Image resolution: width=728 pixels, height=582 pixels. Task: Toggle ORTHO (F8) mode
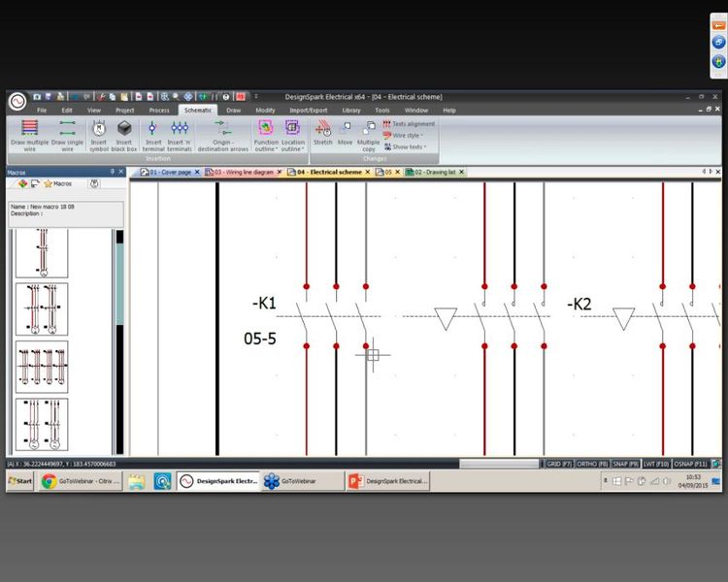pyautogui.click(x=592, y=464)
